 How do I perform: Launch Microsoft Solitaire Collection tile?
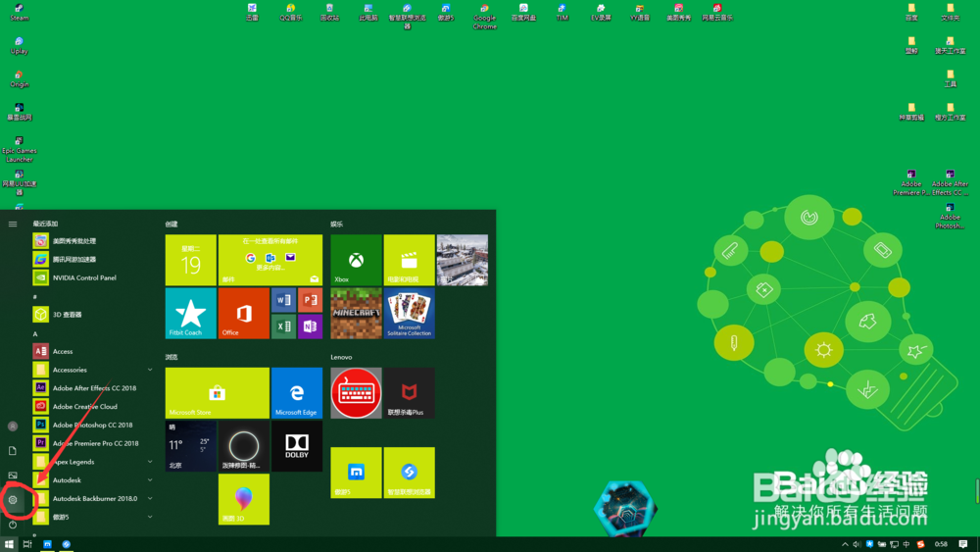click(x=409, y=313)
